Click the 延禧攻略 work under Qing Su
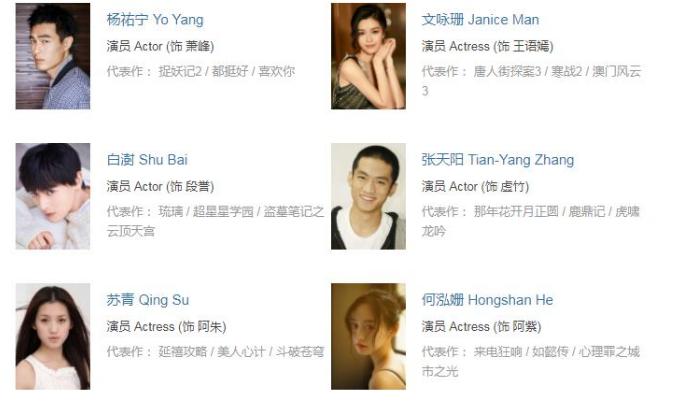677x413 pixels. (x=183, y=352)
